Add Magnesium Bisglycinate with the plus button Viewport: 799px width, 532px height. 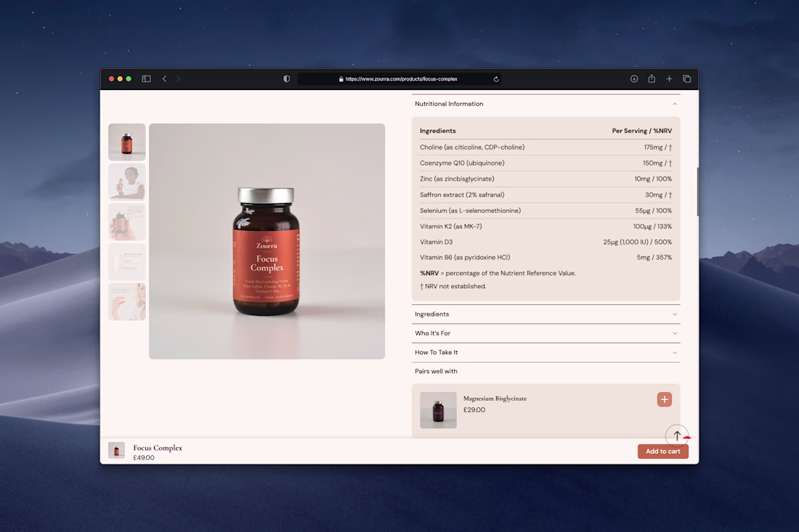pyautogui.click(x=665, y=400)
